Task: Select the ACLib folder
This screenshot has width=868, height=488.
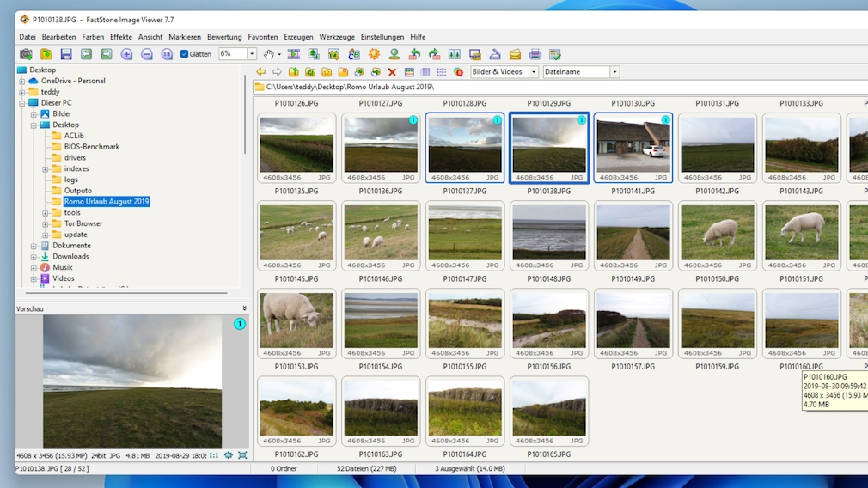Action: pyautogui.click(x=74, y=136)
